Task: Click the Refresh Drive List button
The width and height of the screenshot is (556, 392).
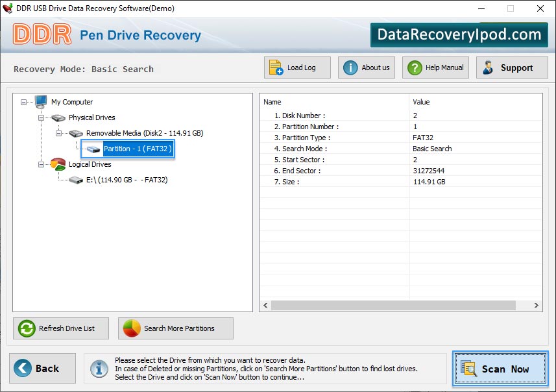Action: point(61,328)
